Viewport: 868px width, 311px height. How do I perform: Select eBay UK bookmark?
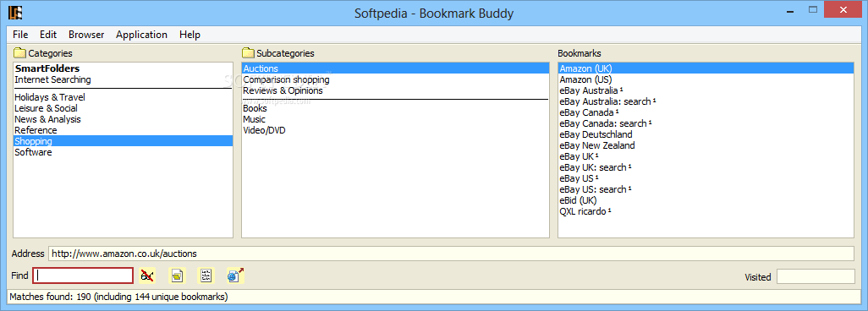706,156
